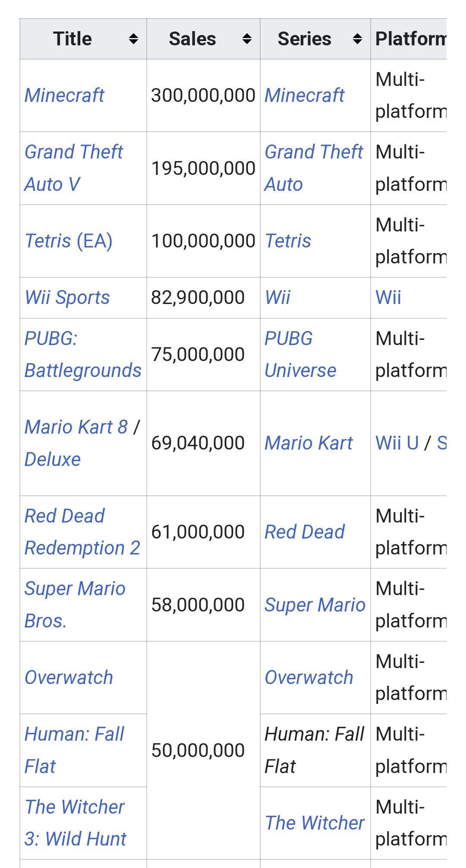
Task: Click the sort arrows in Sales header
Action: point(247,39)
